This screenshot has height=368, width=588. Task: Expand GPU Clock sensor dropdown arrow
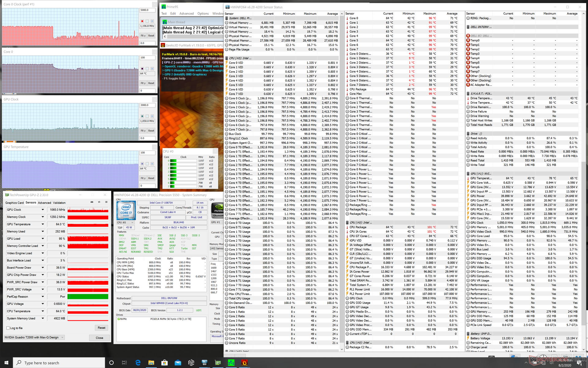tap(43, 210)
